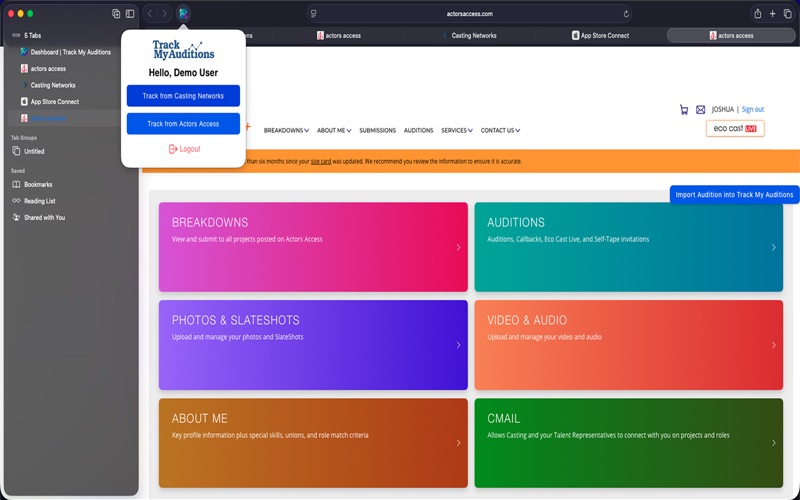Screen dimensions: 800x500
Task: Expand the BREAKDOWNS nav dropdown
Action: coord(286,131)
